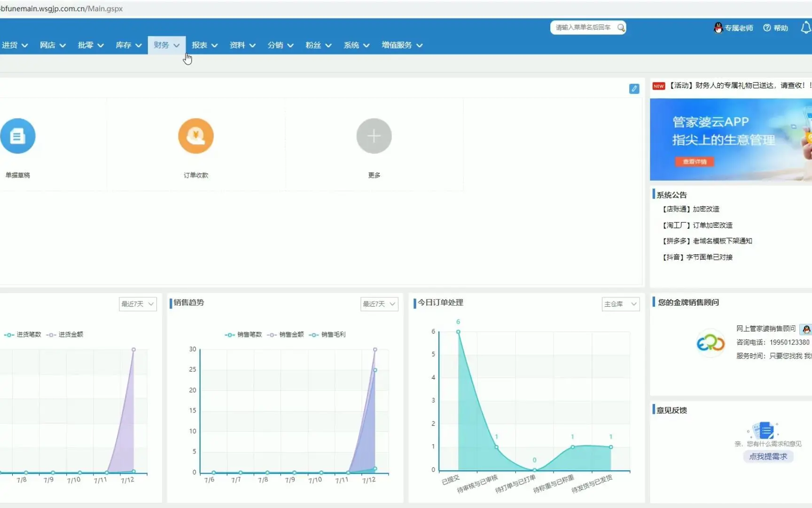The image size is (812, 508).
Task: Click the colorful cloud advisor logo
Action: click(x=710, y=343)
